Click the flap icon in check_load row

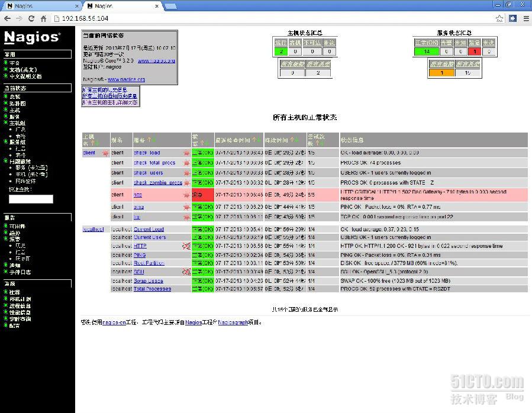click(186, 153)
